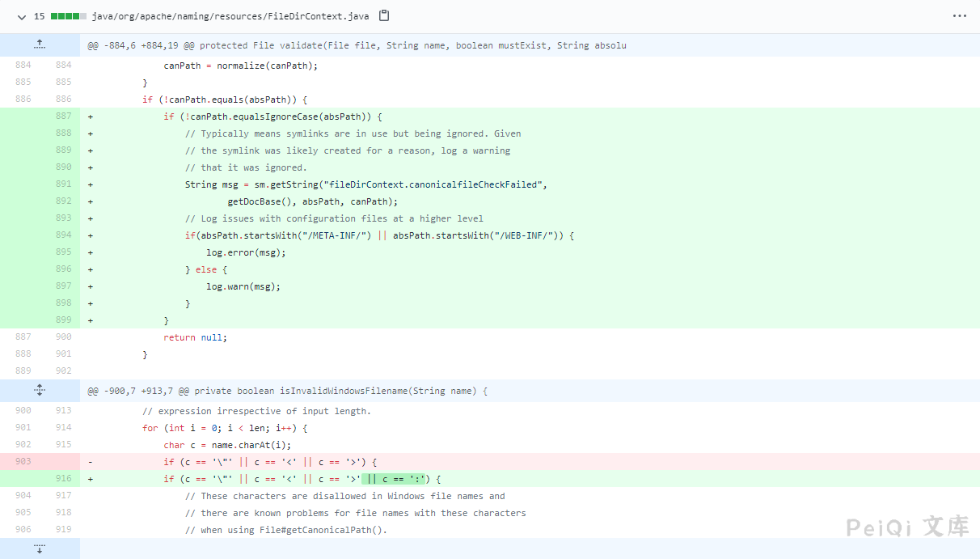The height and width of the screenshot is (559, 980).
Task: Open the FileDirContext.java file path link
Action: coord(231,16)
